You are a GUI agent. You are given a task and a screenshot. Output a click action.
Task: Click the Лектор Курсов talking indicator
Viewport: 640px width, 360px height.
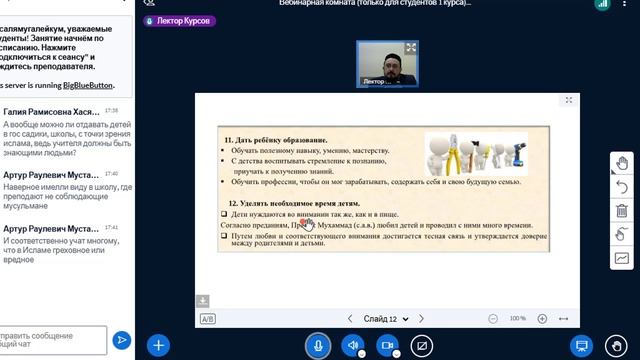(x=179, y=21)
